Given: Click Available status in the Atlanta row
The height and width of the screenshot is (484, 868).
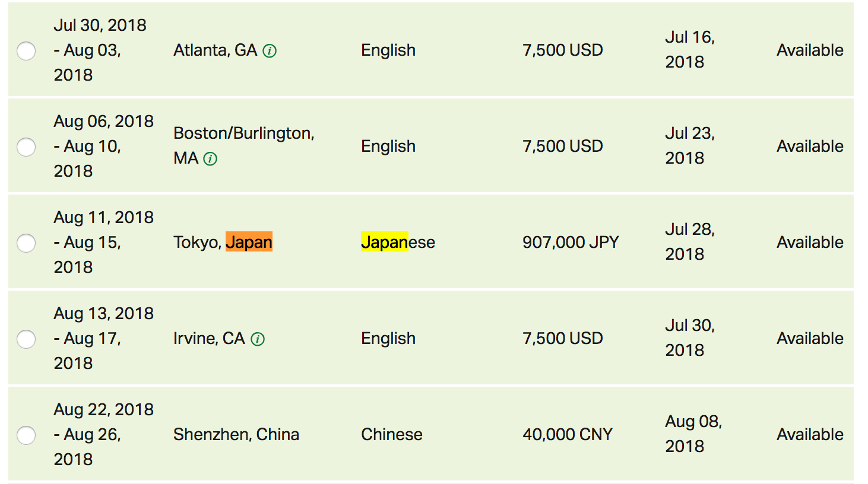Looking at the screenshot, I should [810, 50].
